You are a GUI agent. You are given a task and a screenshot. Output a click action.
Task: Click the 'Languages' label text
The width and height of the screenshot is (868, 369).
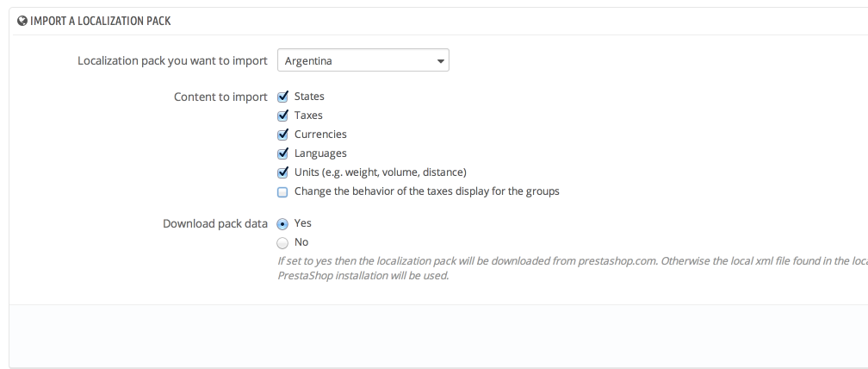click(320, 153)
